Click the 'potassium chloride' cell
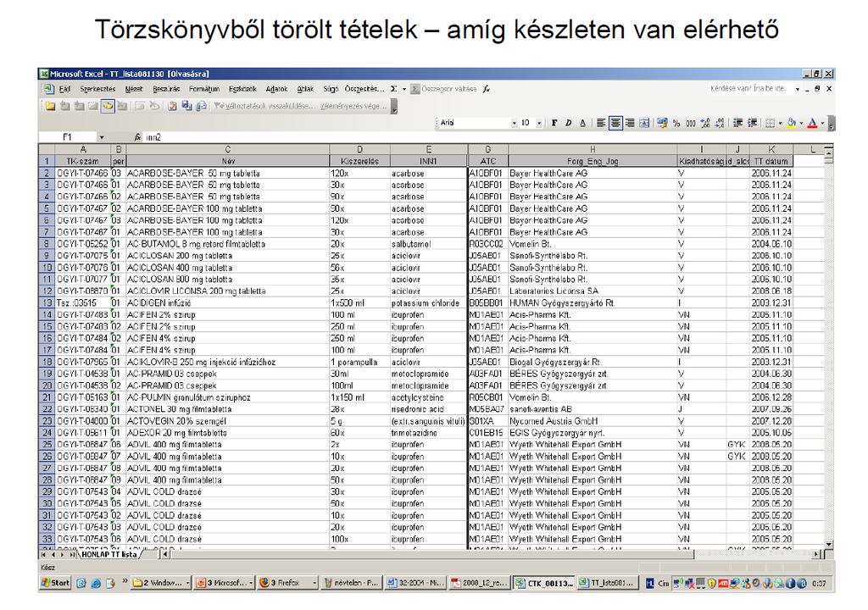The width and height of the screenshot is (868, 610). point(428,303)
